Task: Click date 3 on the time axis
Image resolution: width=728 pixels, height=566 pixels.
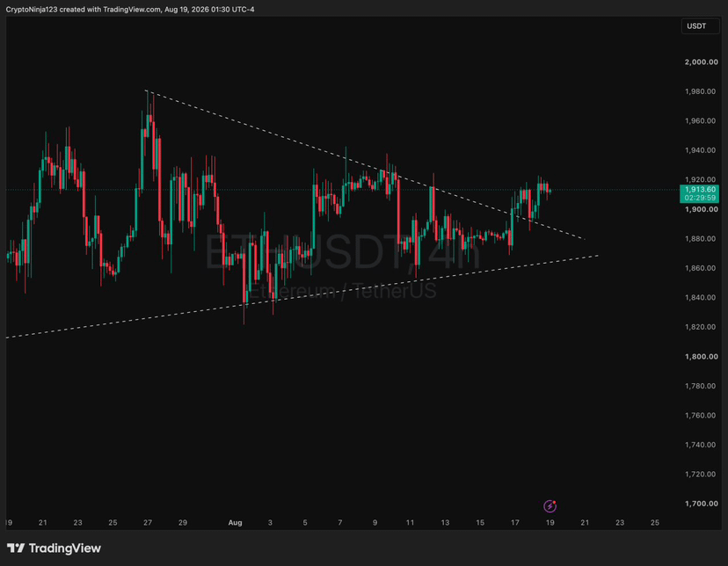Action: coord(270,522)
